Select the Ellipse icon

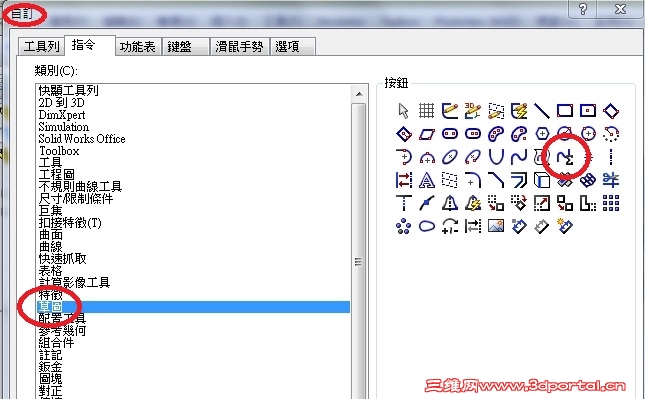tap(450, 157)
